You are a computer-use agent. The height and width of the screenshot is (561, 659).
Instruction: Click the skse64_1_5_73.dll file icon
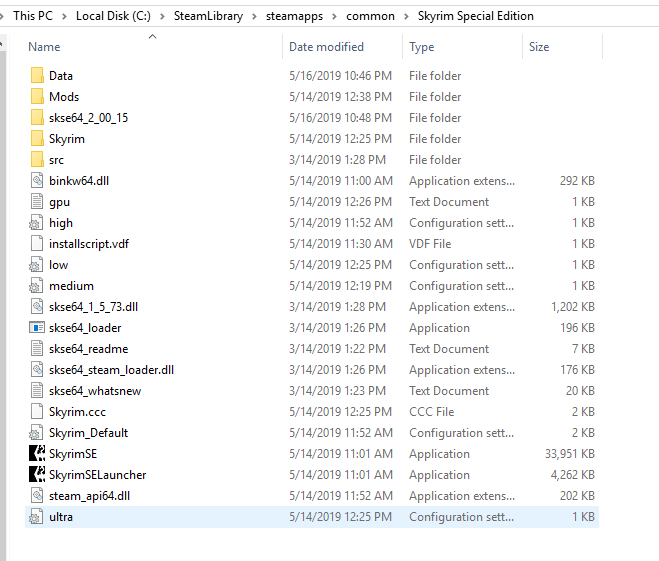[x=37, y=307]
